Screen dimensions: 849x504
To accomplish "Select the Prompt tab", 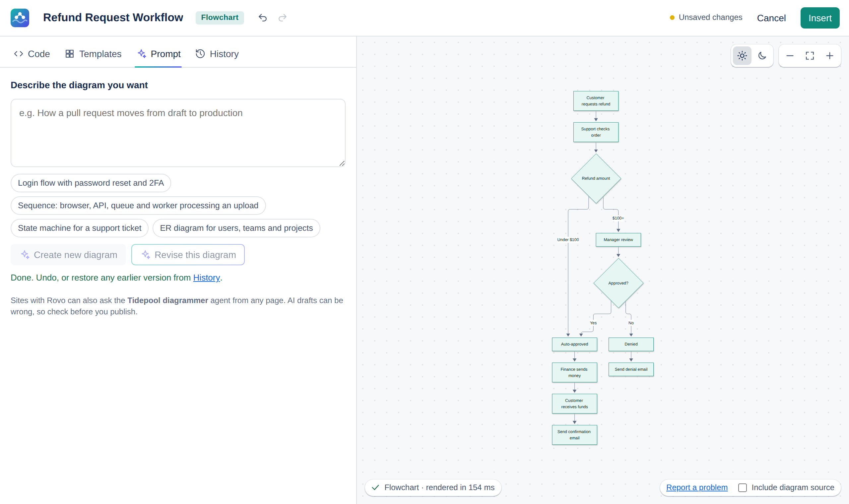I will 158,54.
